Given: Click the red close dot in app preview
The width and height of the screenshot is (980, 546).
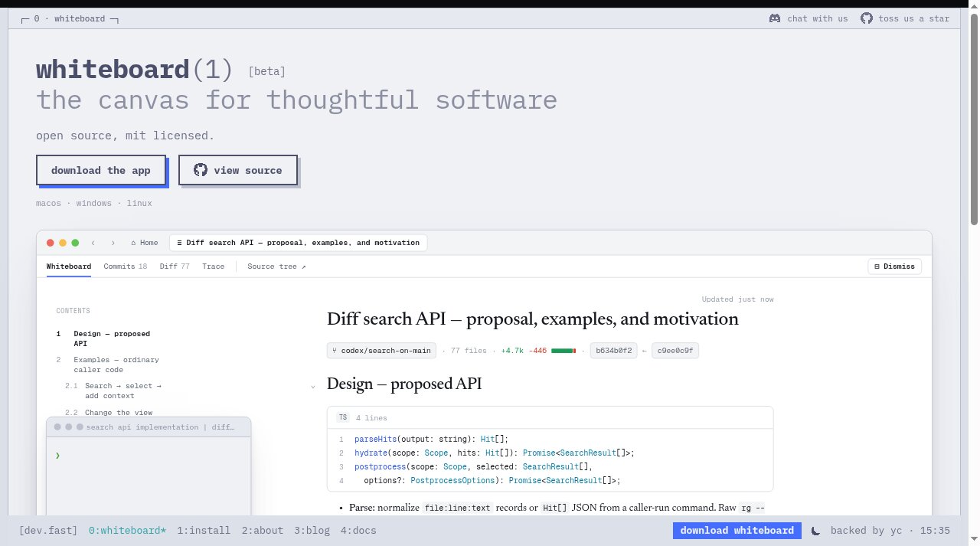Looking at the screenshot, I should [x=51, y=243].
